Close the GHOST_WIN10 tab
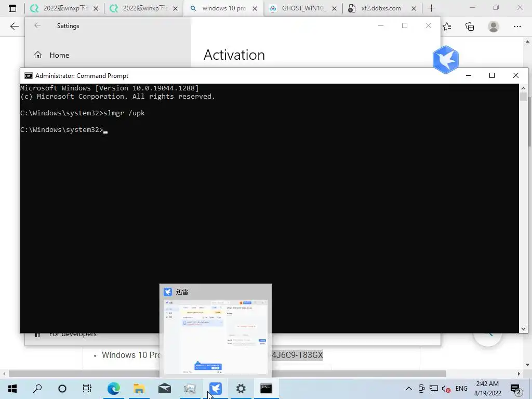Screen dimensions: 532x399 click(x=334, y=8)
